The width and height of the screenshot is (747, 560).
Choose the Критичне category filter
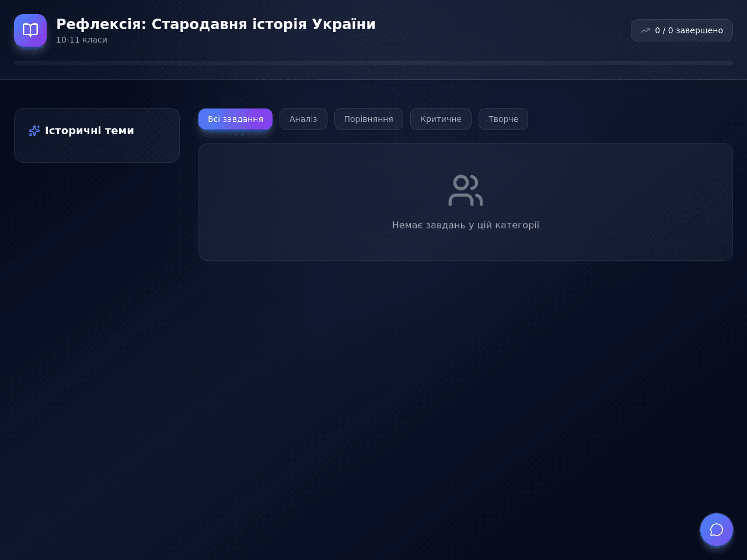[441, 119]
